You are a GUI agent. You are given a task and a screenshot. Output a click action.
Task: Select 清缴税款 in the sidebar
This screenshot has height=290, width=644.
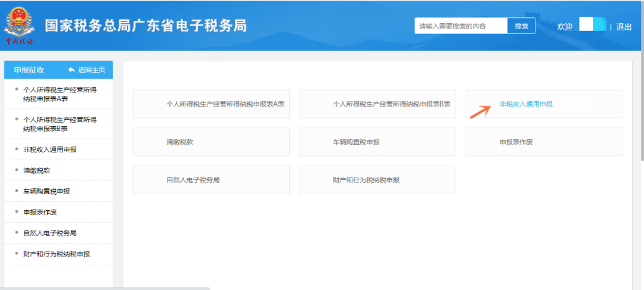tap(37, 171)
